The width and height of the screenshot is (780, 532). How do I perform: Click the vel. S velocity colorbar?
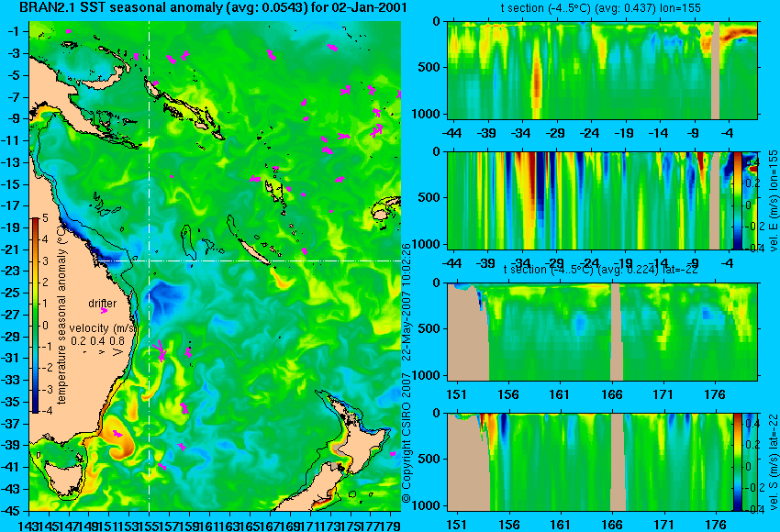pyautogui.click(x=737, y=462)
